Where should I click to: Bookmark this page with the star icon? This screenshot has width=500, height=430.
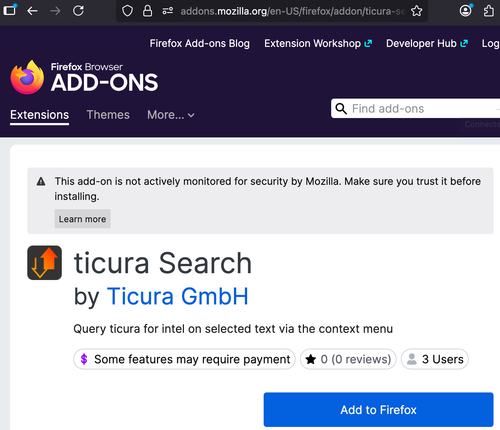click(x=416, y=11)
